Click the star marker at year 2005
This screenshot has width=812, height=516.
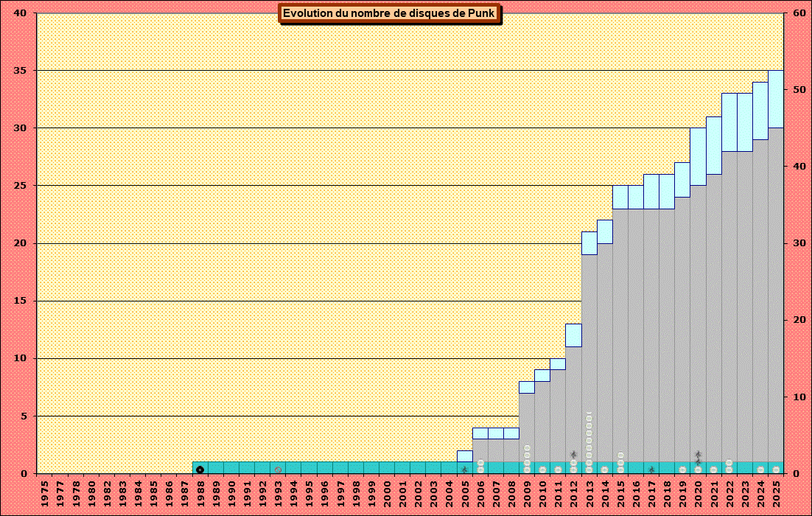pos(464,470)
